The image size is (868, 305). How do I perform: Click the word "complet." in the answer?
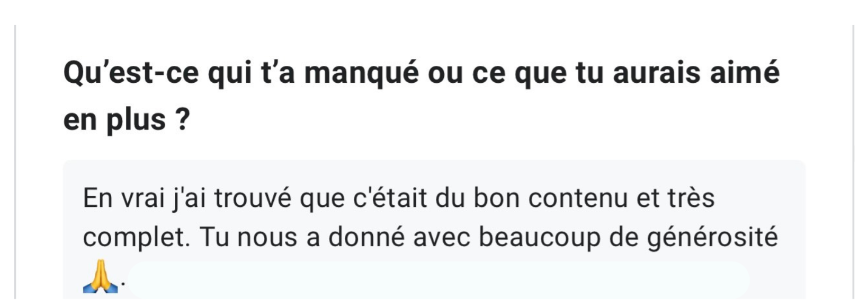[x=136, y=238]
